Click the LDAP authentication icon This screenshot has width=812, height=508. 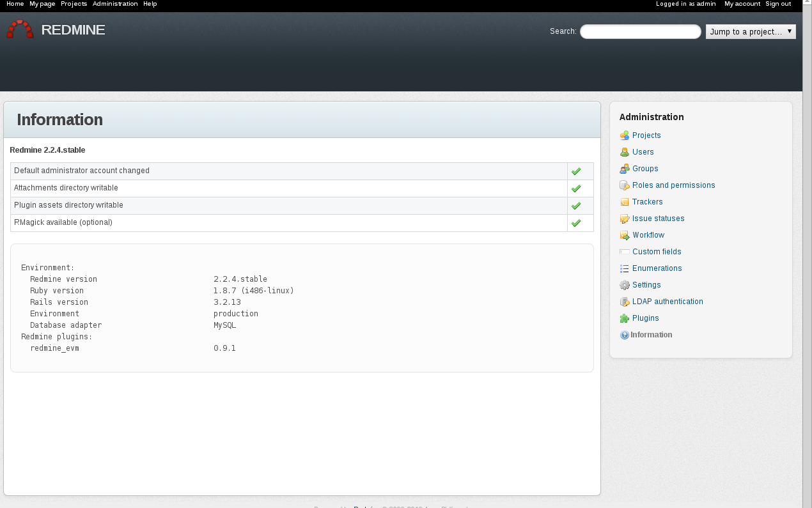[x=625, y=302]
